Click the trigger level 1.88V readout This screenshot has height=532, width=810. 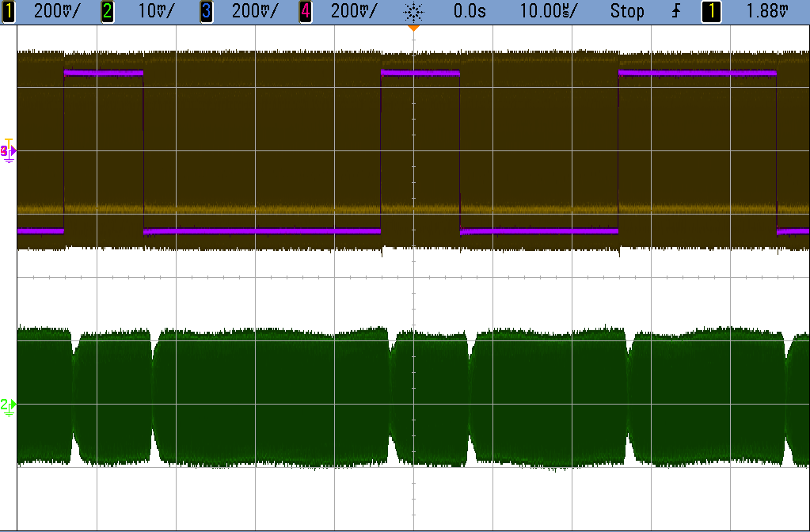tap(768, 11)
